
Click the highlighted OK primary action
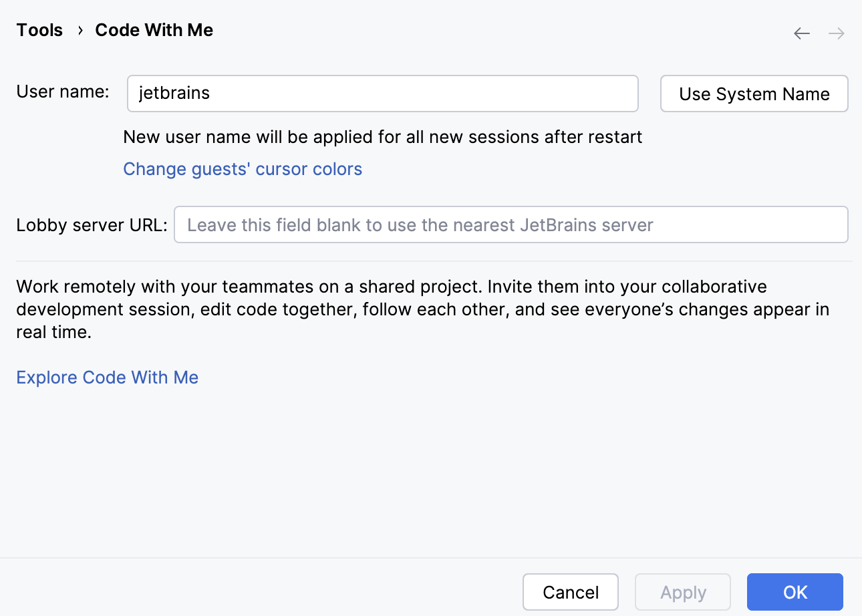pyautogui.click(x=795, y=592)
